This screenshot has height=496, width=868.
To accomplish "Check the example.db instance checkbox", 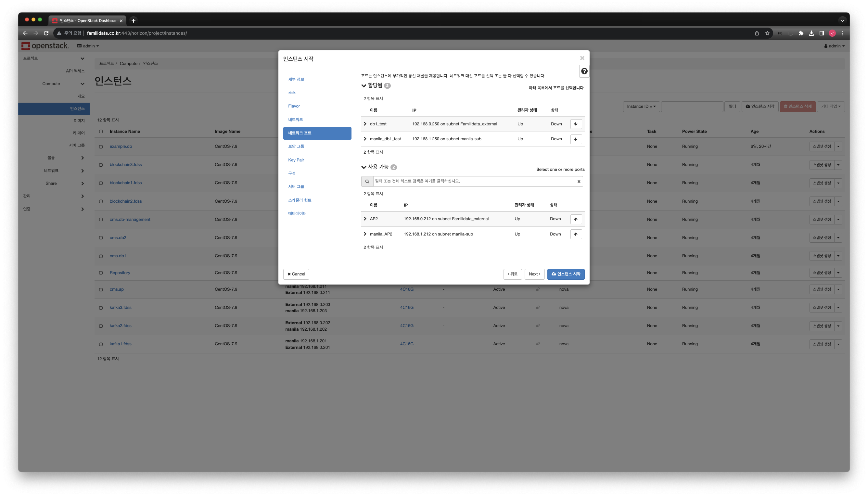I will [x=101, y=146].
